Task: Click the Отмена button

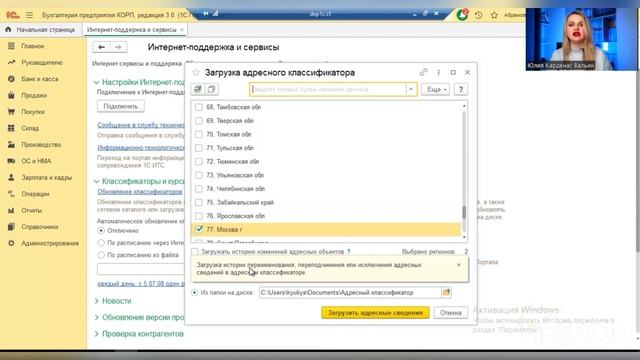Action: coord(451,313)
